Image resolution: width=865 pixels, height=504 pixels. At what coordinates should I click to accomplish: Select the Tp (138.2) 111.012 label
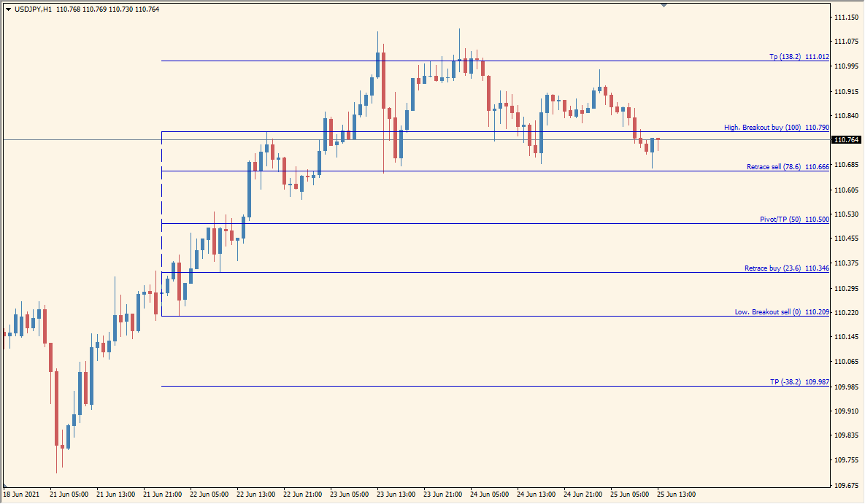(x=799, y=57)
